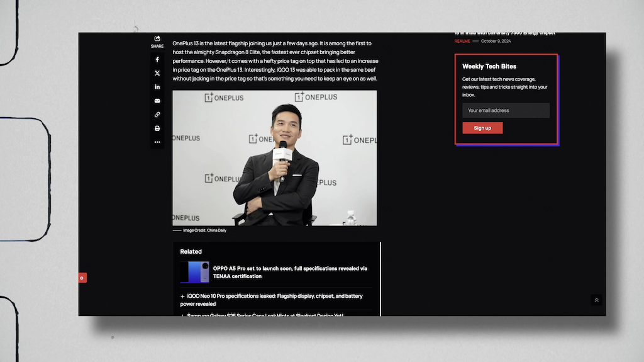
Task: Open the REALME category link
Action: coord(462,41)
